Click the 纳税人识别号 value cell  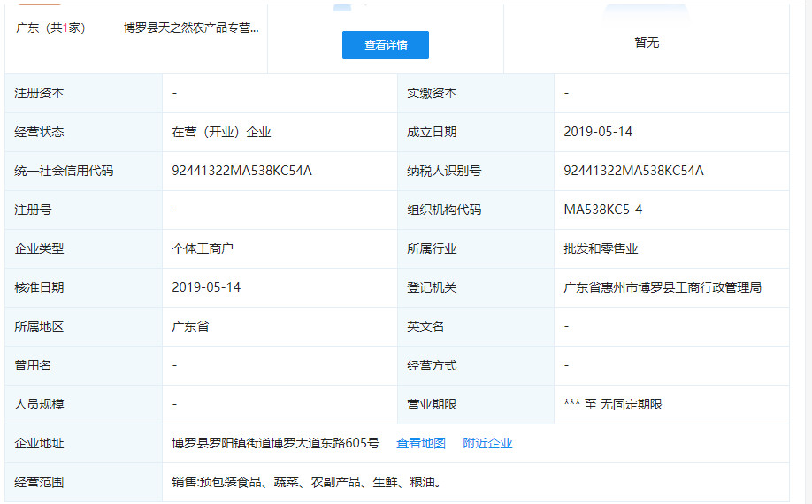pos(633,171)
